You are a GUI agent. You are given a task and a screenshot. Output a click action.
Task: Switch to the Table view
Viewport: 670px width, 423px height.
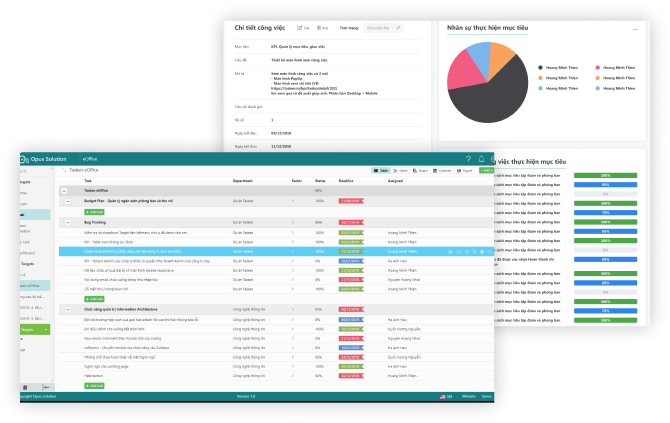click(x=381, y=170)
